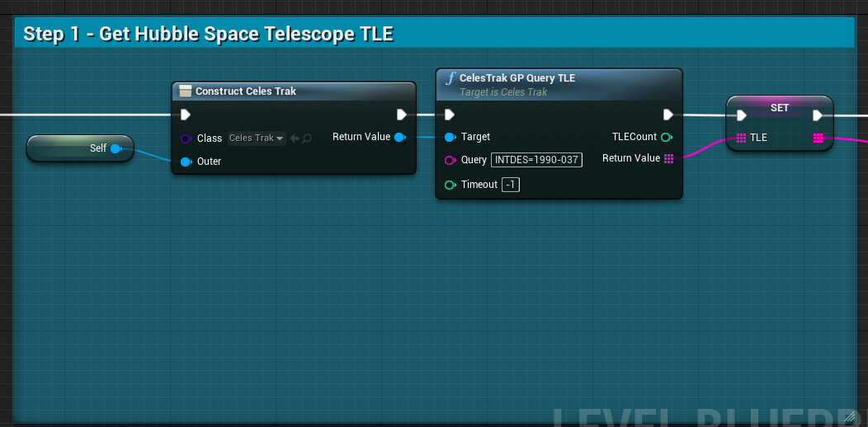Click the Query string input pin

pyautogui.click(x=450, y=161)
